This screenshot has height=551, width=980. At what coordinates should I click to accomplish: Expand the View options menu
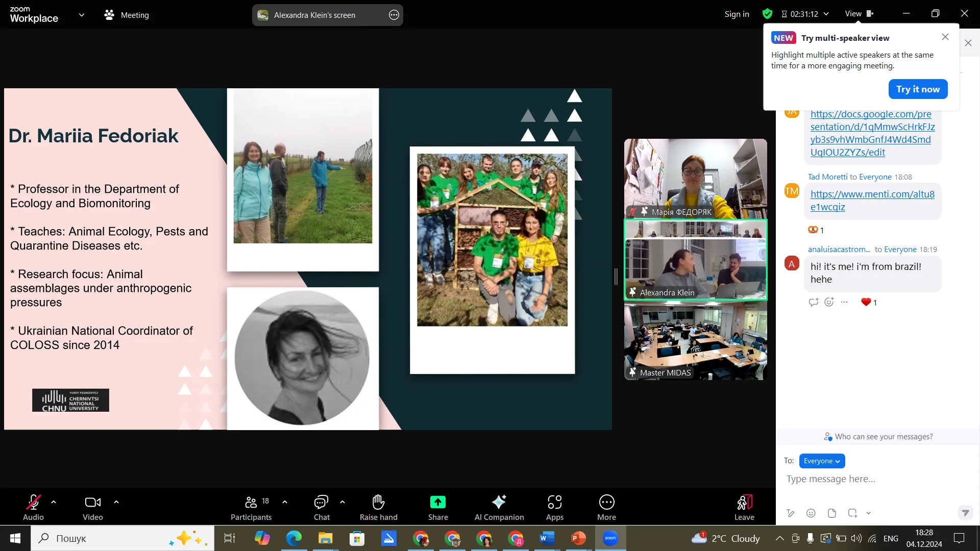(x=859, y=14)
